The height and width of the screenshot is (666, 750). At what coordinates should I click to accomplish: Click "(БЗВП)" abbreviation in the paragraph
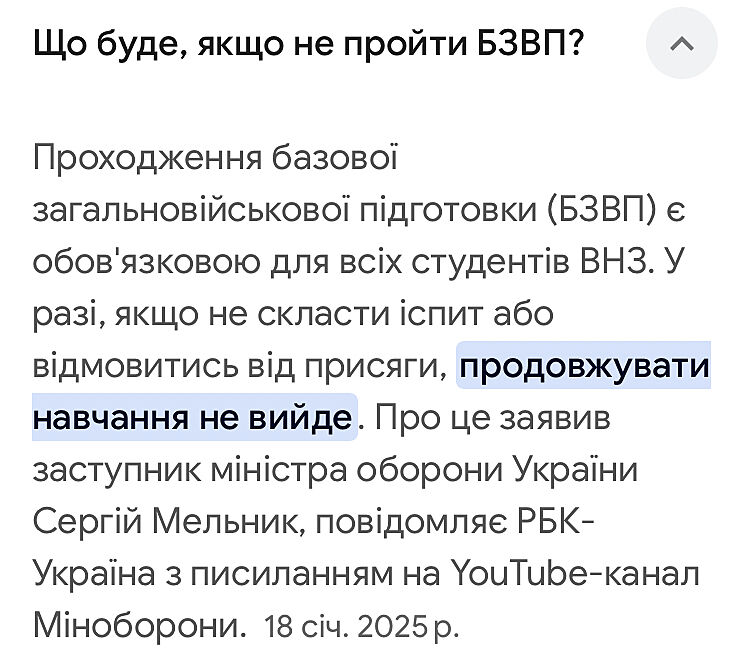[x=604, y=211]
